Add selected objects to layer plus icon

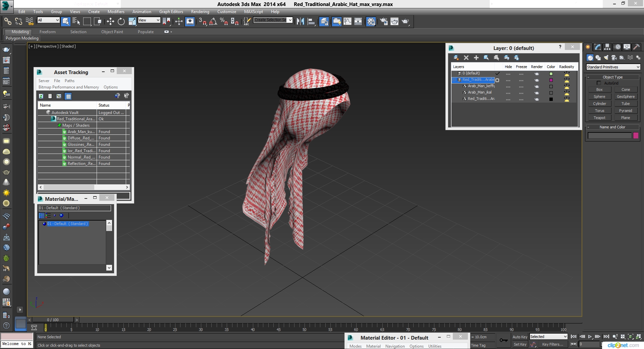[476, 58]
